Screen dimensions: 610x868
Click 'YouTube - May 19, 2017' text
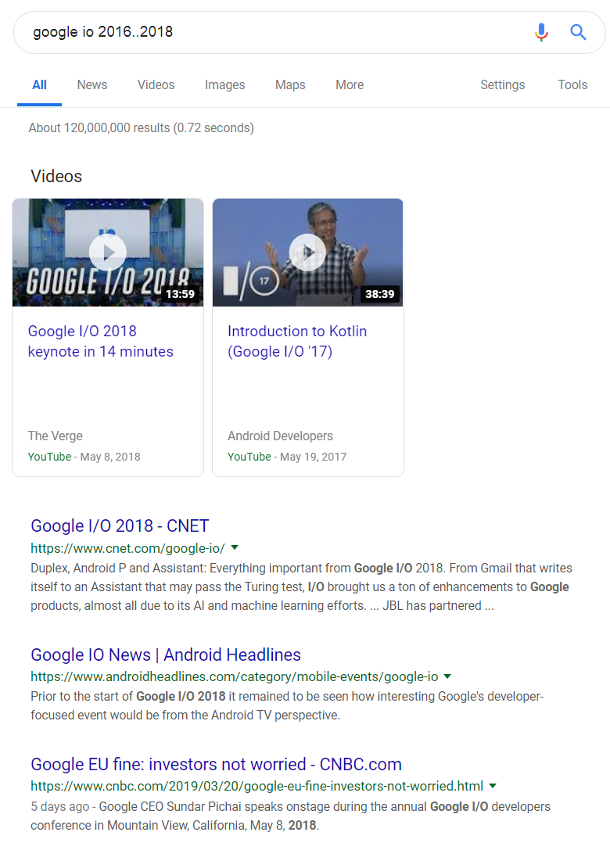point(287,457)
